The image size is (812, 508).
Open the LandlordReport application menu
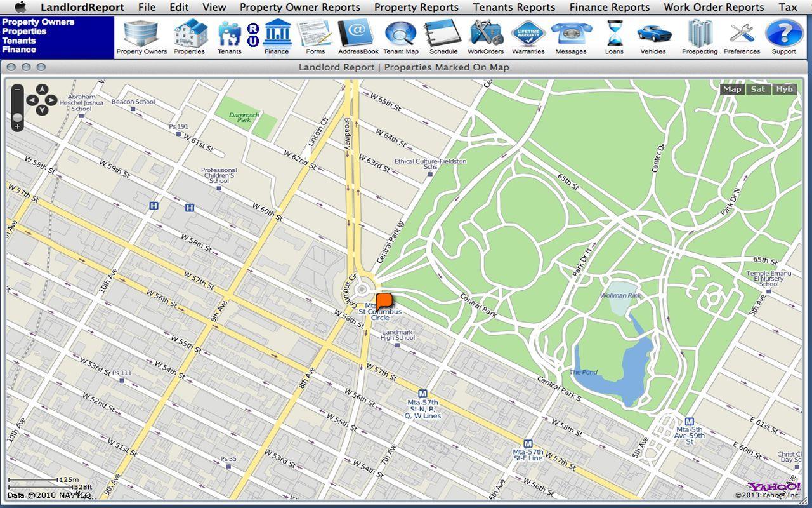point(82,7)
